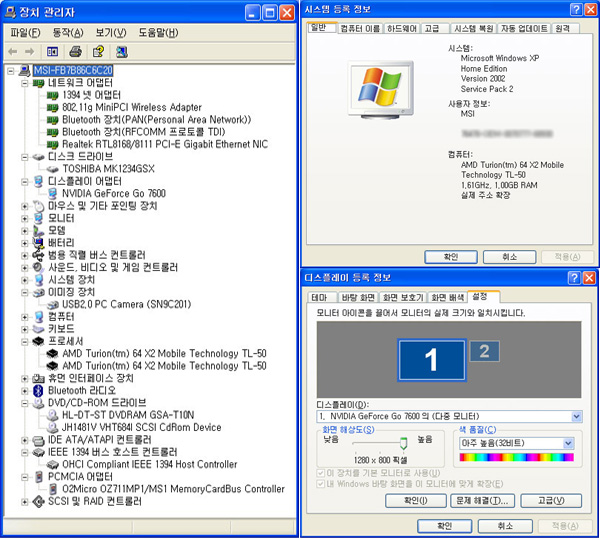Open the 색 품질 color quality dropdown
Image resolution: width=600 pixels, height=540 pixels.
coord(569,444)
